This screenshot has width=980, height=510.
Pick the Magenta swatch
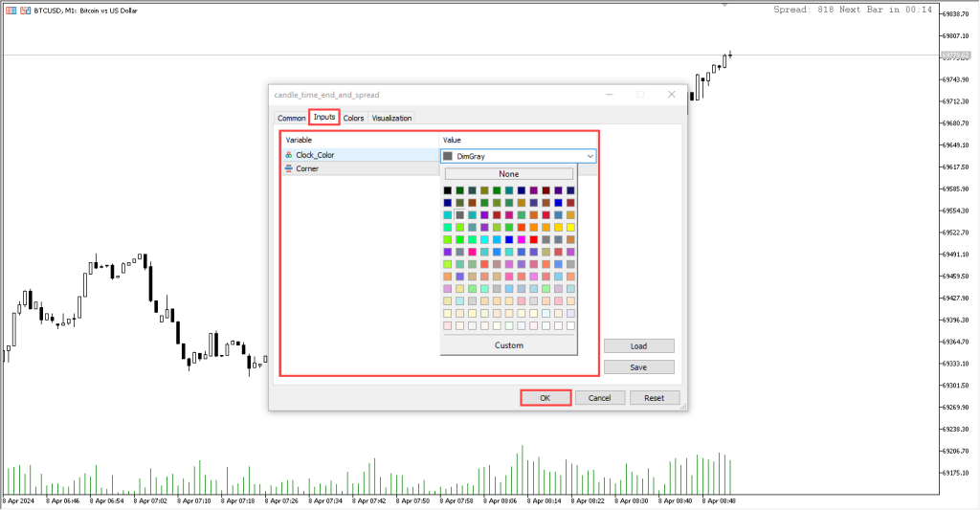coord(522,239)
